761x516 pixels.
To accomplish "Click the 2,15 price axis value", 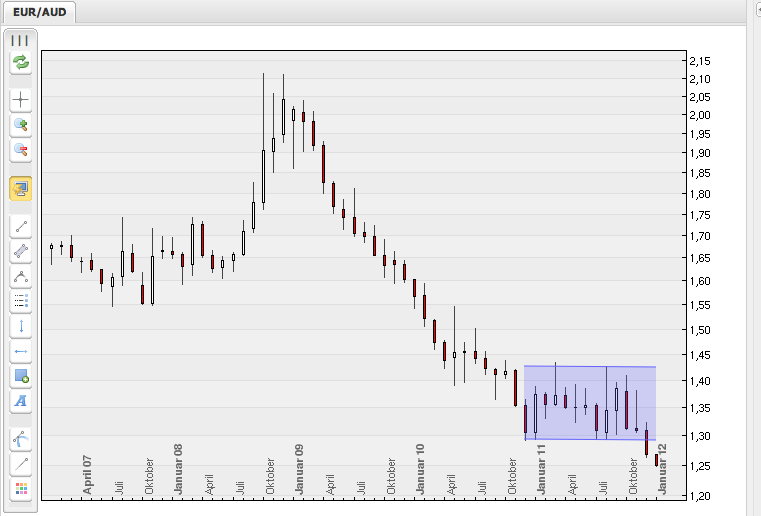I will click(700, 61).
